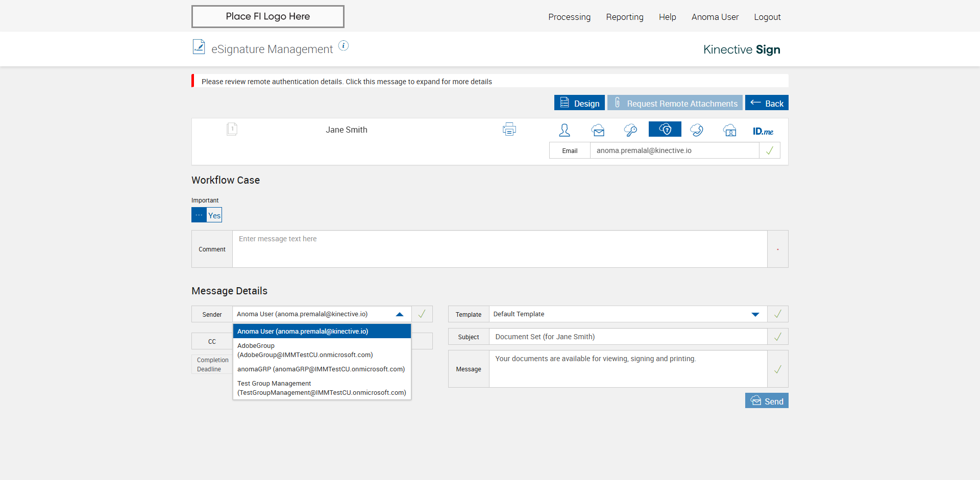Select the cloud photo ID authentication icon

[x=730, y=130]
